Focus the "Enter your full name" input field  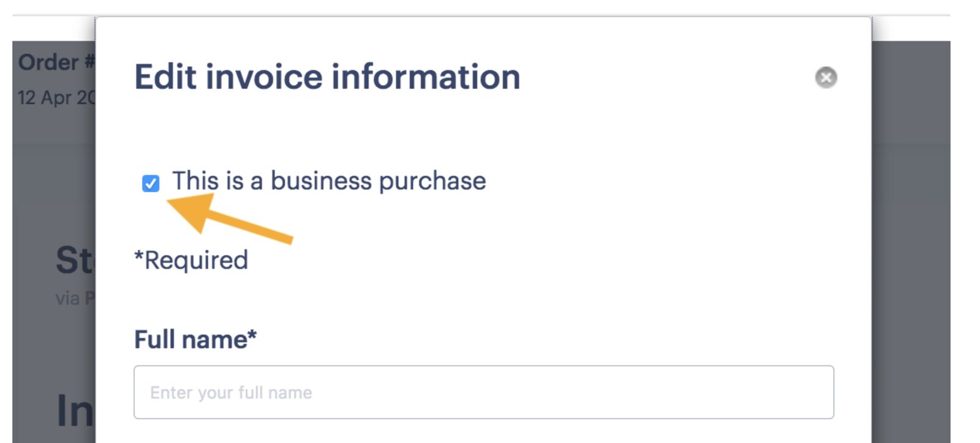483,392
